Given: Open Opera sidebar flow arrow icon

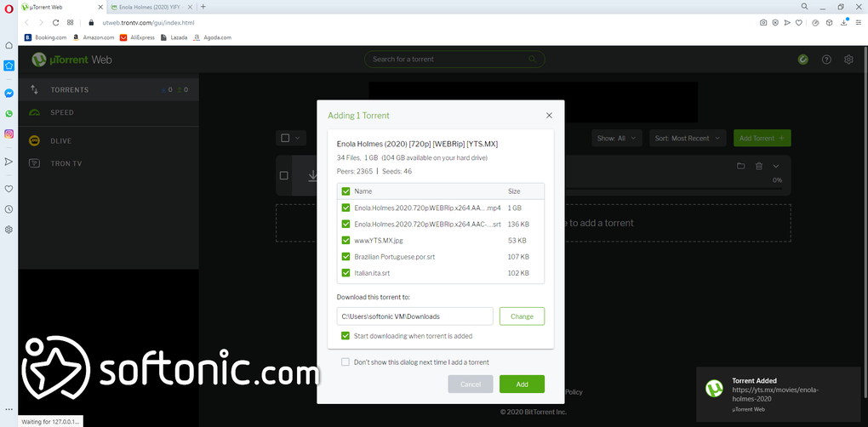Looking at the screenshot, I should point(9,162).
